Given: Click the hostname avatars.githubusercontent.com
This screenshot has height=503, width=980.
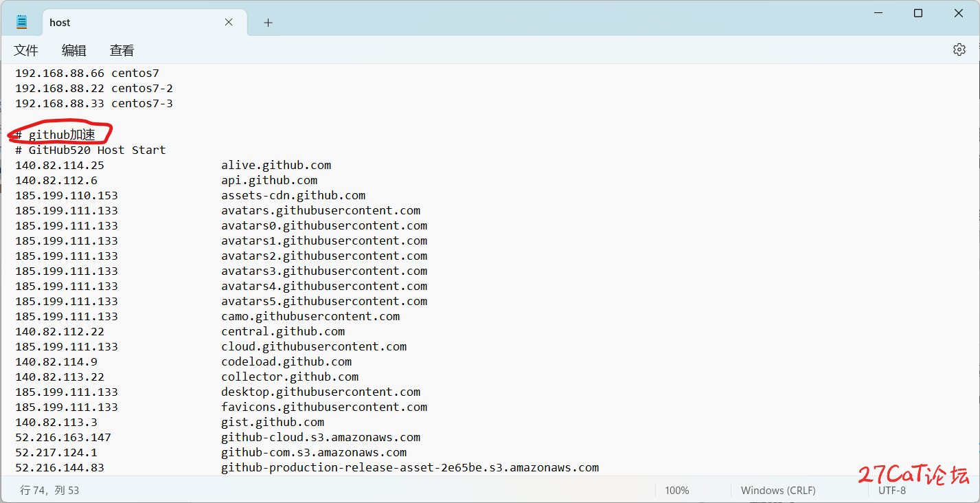Looking at the screenshot, I should pos(321,210).
